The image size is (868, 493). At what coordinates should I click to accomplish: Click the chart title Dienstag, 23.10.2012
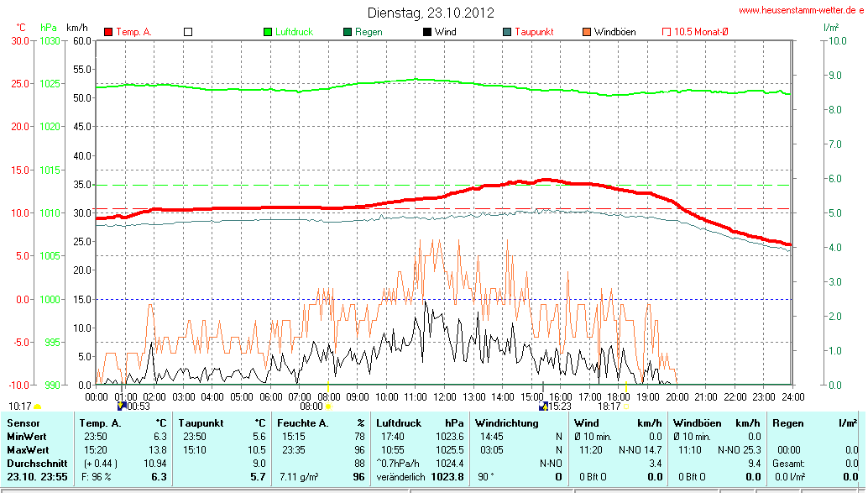pyautogui.click(x=431, y=13)
